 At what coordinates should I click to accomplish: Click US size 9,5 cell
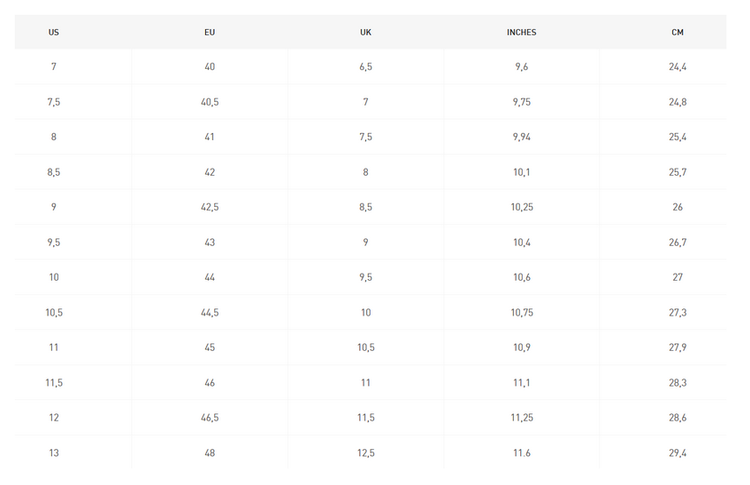coord(54,242)
